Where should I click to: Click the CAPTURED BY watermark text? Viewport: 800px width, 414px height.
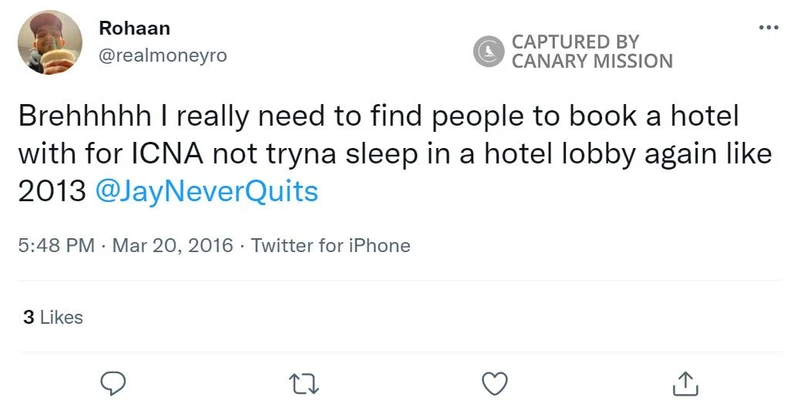click(575, 41)
